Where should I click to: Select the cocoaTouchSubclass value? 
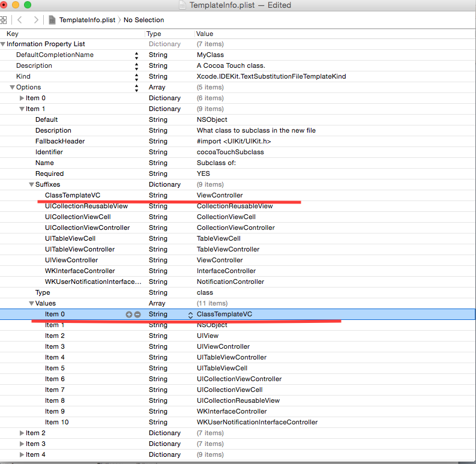230,152
